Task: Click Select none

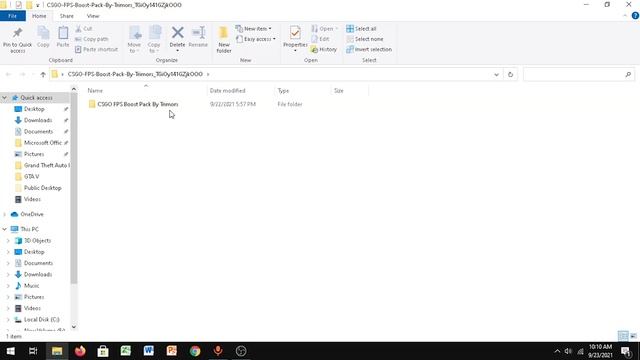Action: [x=365, y=39]
